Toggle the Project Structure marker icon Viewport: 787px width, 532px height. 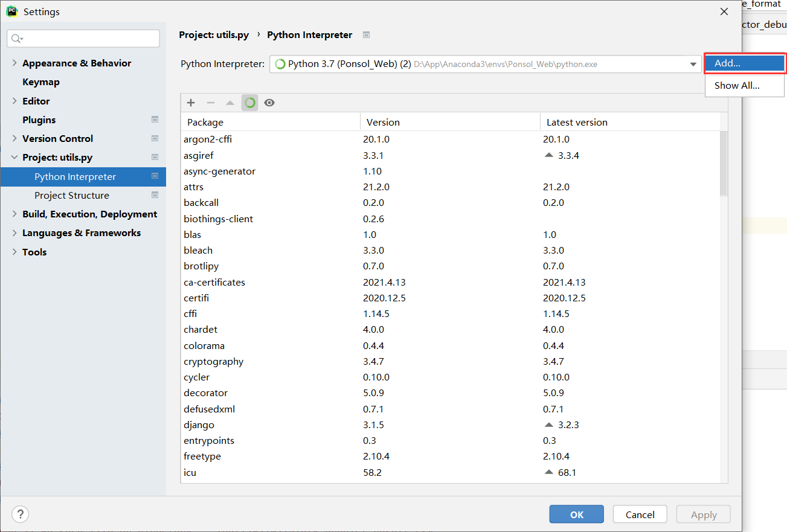155,195
